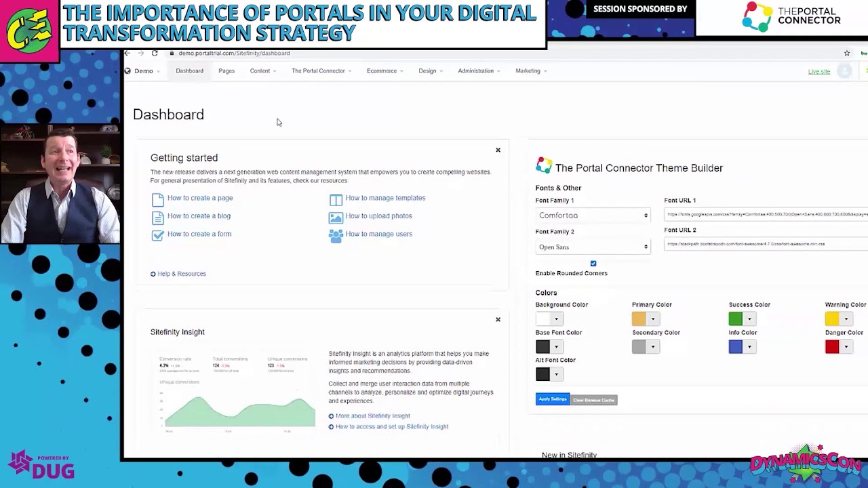868x488 pixels.
Task: Select the 'How to manage users' people icon
Action: pos(336,234)
